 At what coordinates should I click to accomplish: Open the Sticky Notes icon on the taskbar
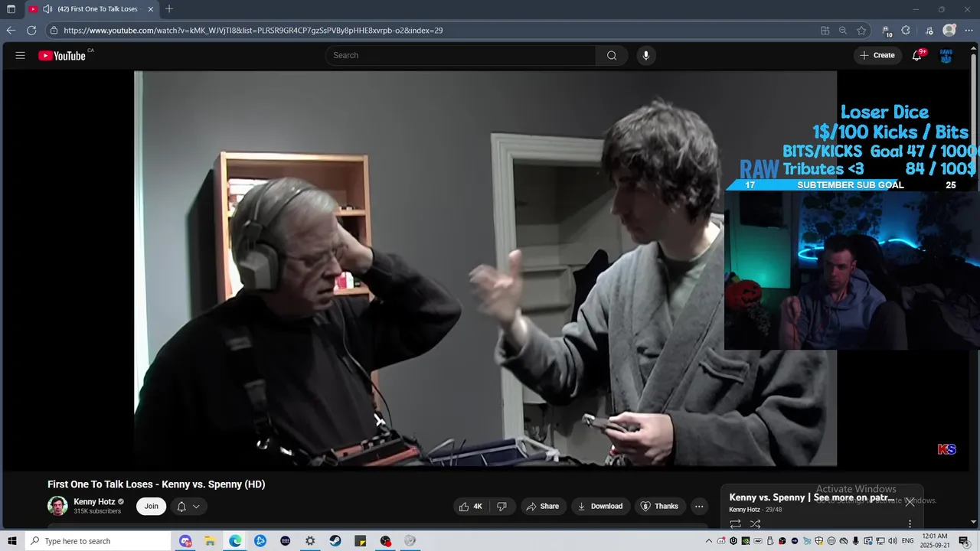click(x=361, y=541)
